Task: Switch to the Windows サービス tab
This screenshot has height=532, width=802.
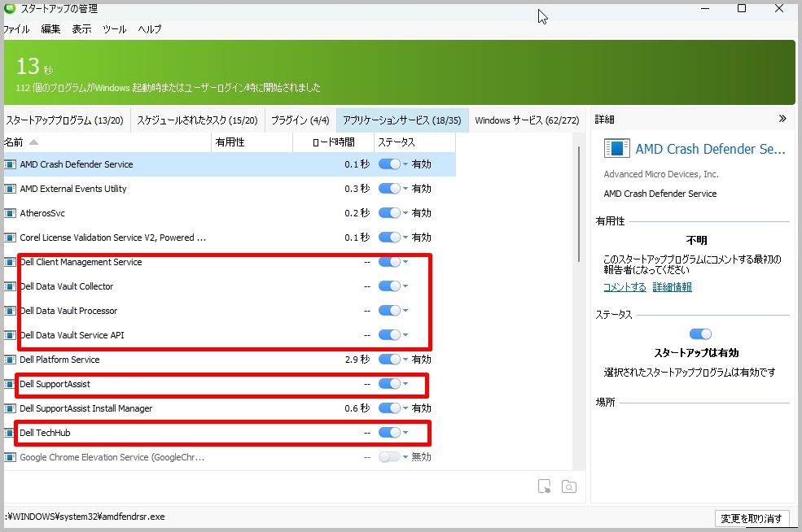Action: pos(527,120)
